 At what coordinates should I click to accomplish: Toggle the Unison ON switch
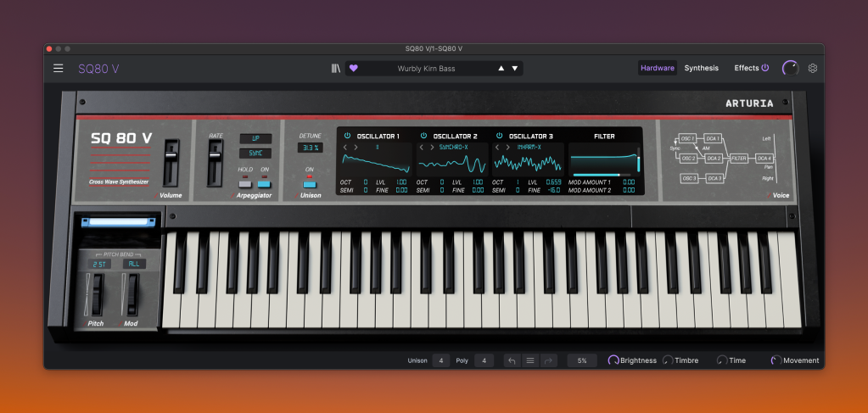[x=310, y=183]
